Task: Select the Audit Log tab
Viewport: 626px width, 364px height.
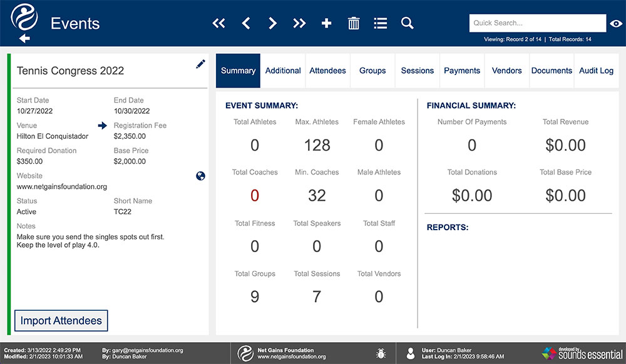Action: coord(596,71)
